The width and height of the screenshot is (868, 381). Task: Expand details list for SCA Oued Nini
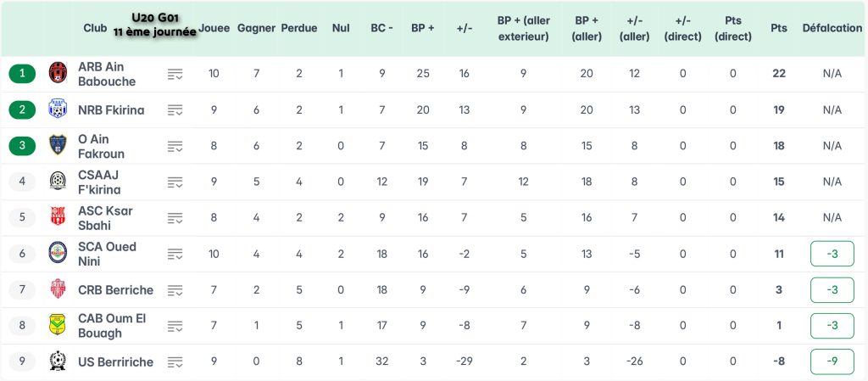(175, 254)
